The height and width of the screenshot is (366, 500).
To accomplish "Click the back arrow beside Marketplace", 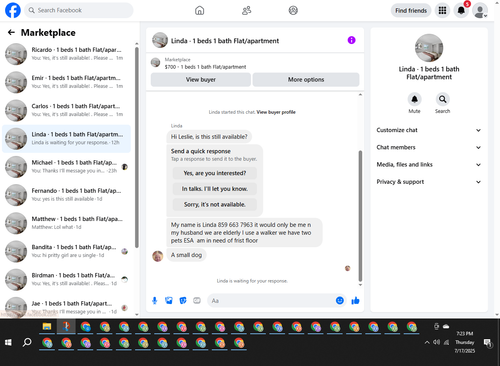I will [11, 32].
